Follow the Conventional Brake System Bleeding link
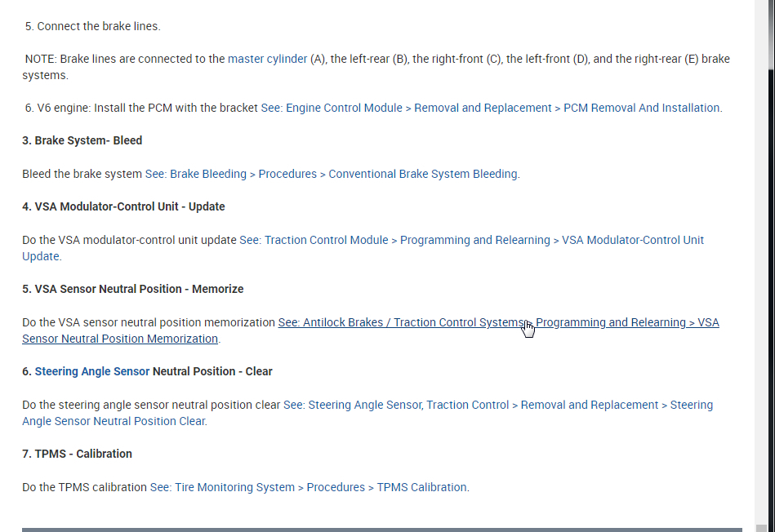775x532 pixels. tap(332, 174)
